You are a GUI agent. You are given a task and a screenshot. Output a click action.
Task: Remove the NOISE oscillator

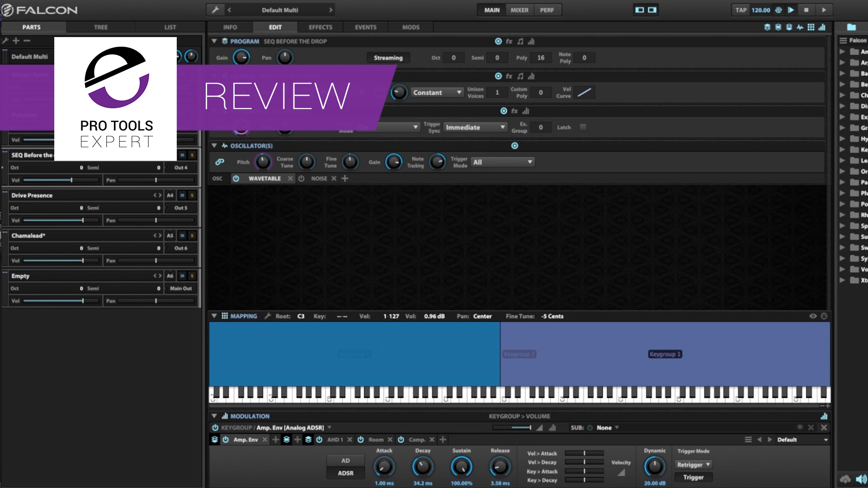point(334,178)
